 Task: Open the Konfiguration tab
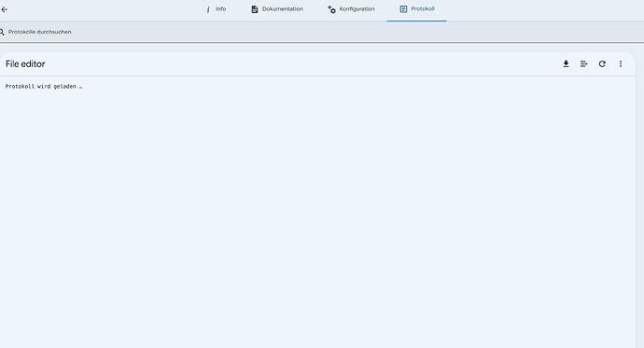[x=351, y=9]
